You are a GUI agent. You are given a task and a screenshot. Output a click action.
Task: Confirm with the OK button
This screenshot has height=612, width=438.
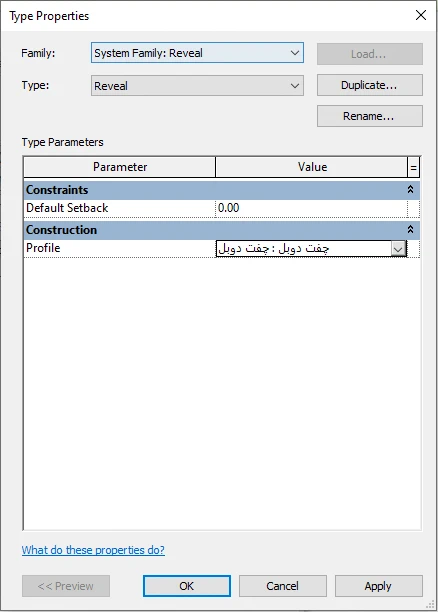tap(187, 586)
